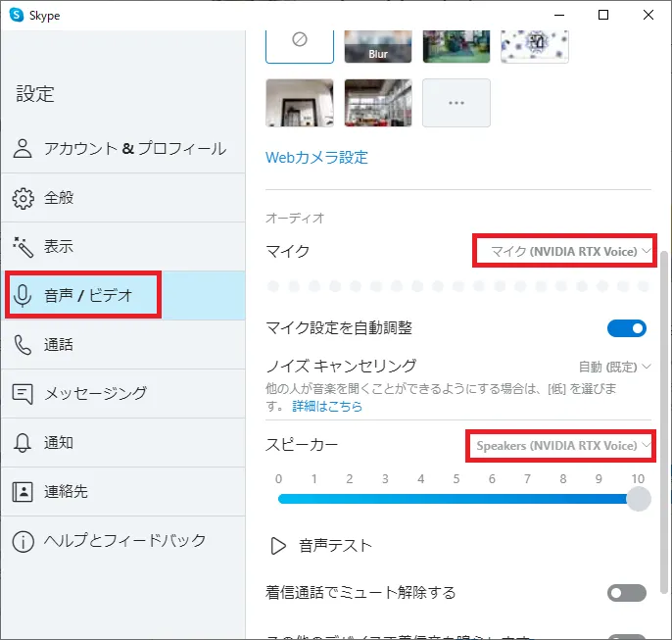
Task: Open more background effects (...) button
Action: coord(456,103)
